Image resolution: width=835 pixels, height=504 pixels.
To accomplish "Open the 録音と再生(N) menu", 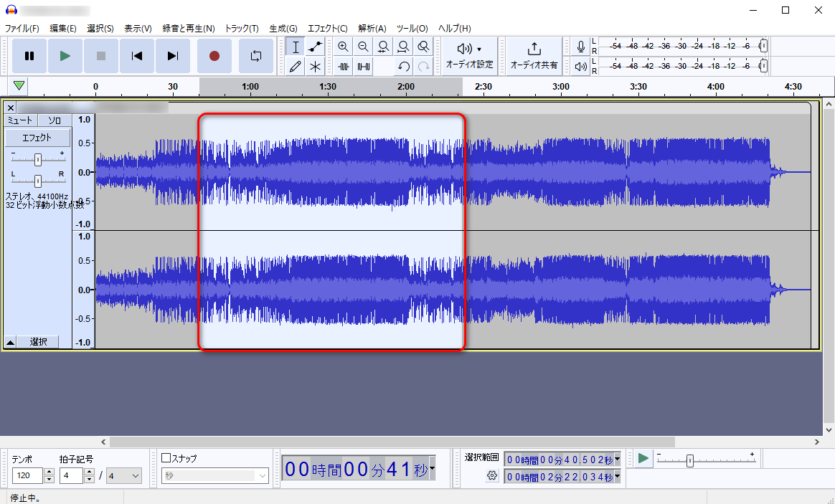I will [x=189, y=28].
